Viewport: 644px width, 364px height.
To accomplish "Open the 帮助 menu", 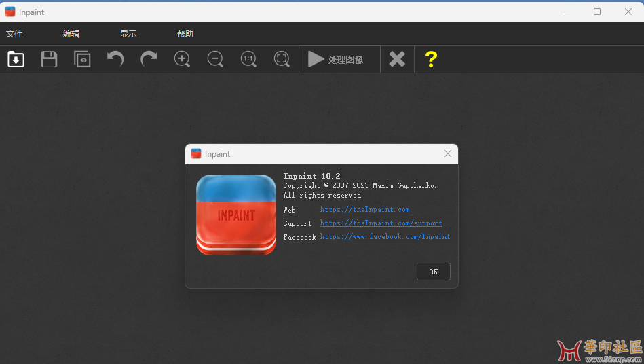I will pos(185,34).
